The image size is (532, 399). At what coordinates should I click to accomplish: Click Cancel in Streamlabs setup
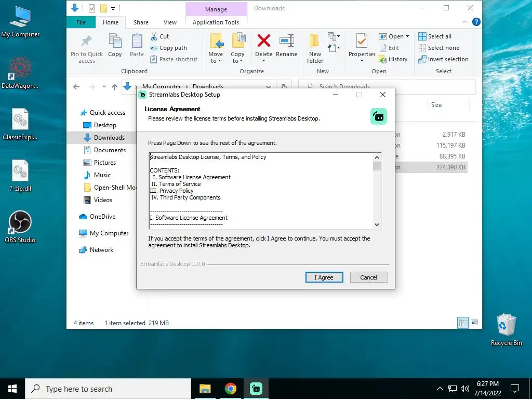[368, 277]
